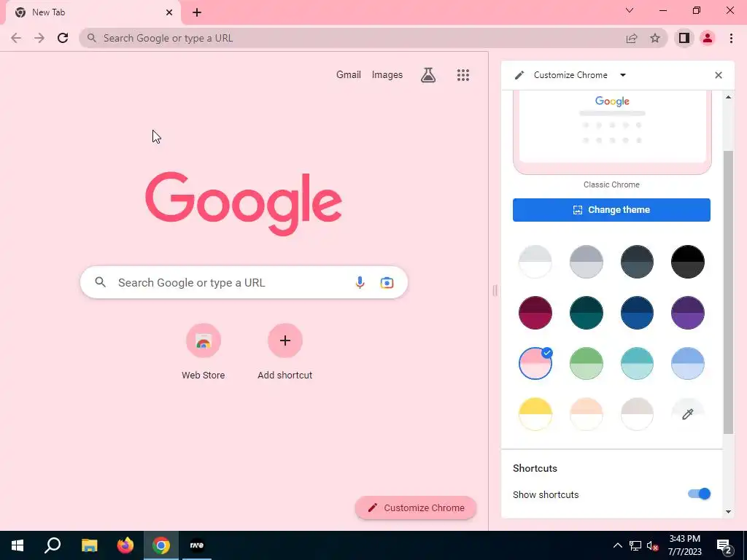Toggle the side panel icon in toolbar

684,38
